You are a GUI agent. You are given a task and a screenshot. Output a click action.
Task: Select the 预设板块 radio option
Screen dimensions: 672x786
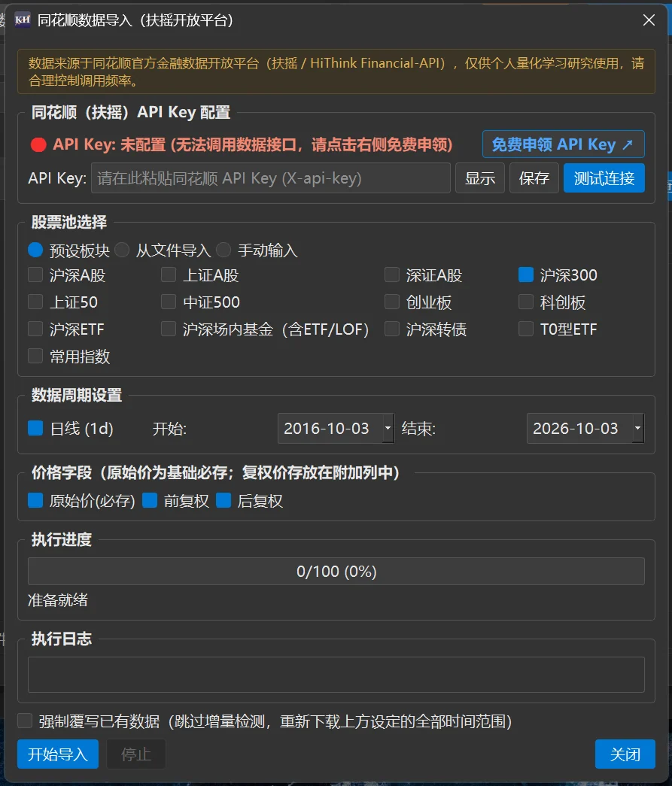35,250
